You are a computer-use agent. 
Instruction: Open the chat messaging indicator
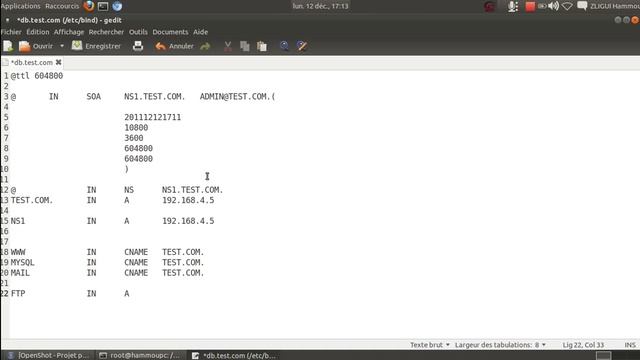[x=582, y=6]
